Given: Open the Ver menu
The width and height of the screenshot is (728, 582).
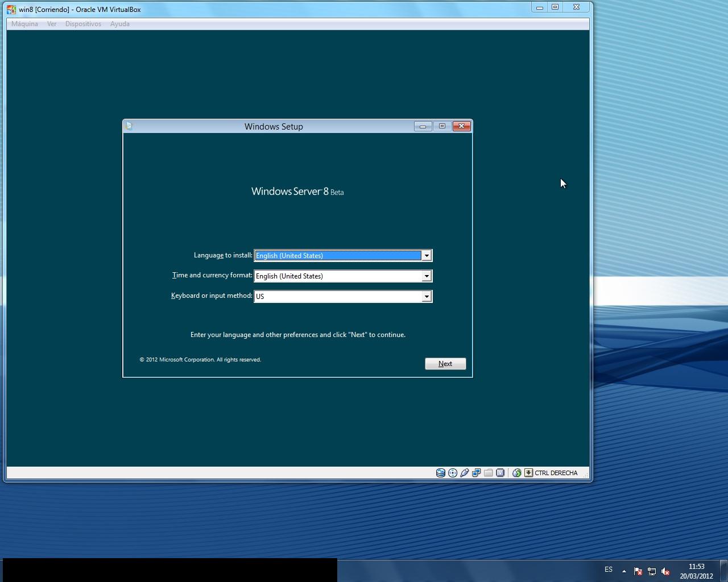Looking at the screenshot, I should tap(52, 24).
